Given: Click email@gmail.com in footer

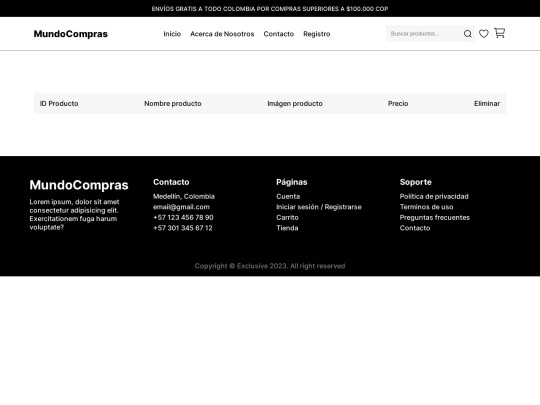Looking at the screenshot, I should pyautogui.click(x=181, y=207).
